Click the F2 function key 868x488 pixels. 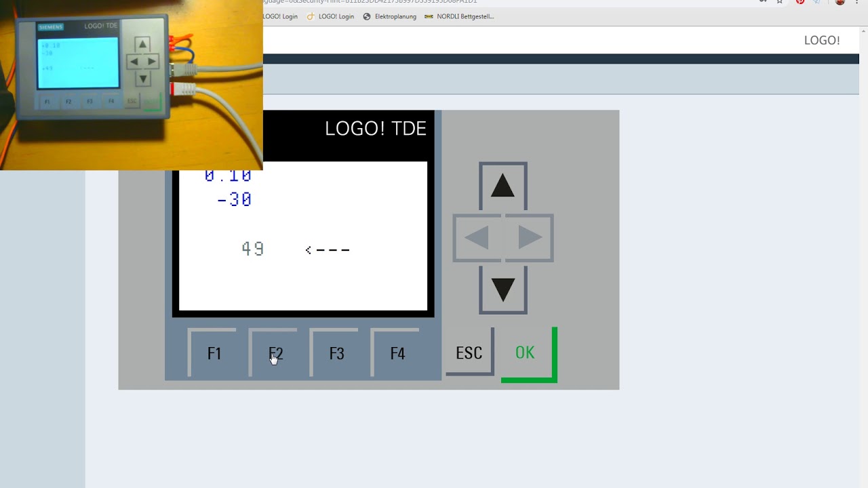(x=274, y=352)
